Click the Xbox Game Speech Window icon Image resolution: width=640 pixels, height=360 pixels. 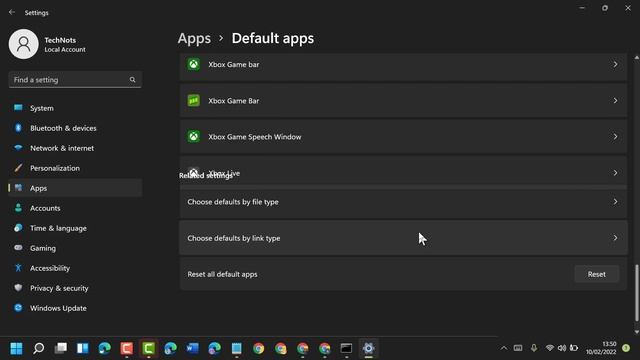pos(194,136)
